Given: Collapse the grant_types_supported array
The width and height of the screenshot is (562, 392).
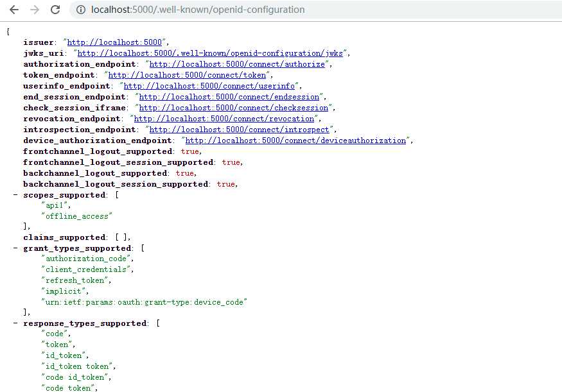Looking at the screenshot, I should pyautogui.click(x=15, y=248).
